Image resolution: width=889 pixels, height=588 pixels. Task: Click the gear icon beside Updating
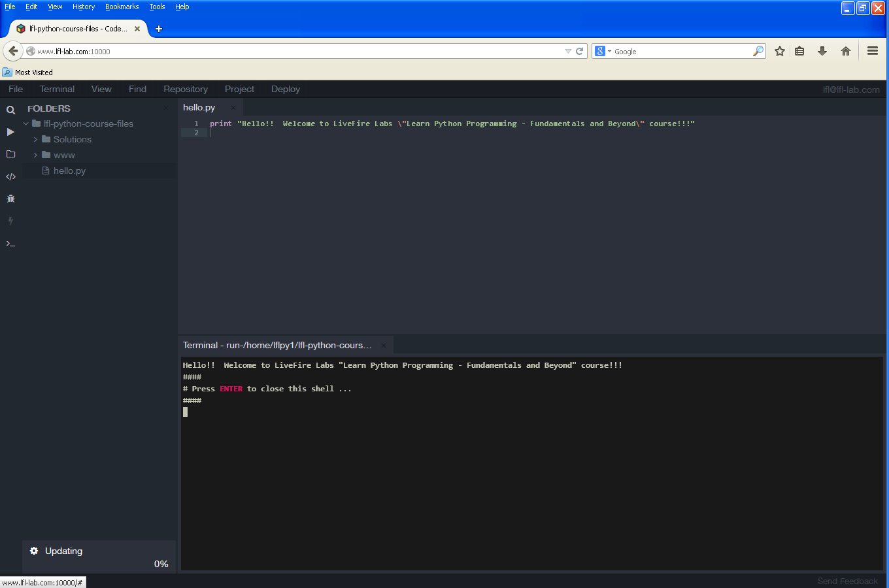click(x=34, y=551)
